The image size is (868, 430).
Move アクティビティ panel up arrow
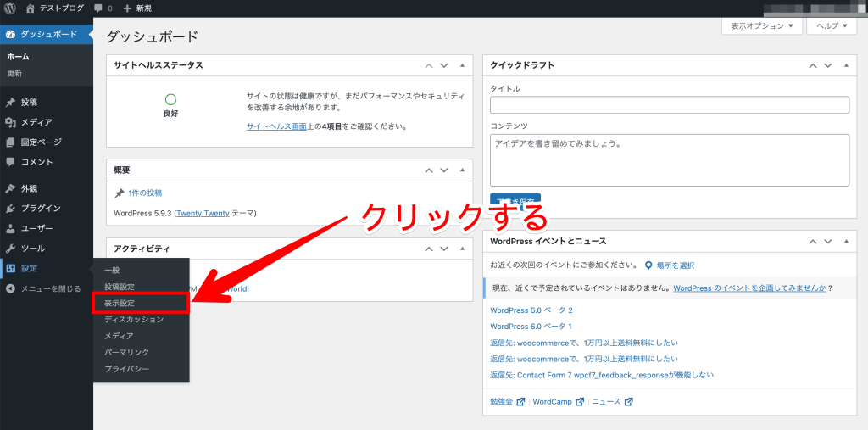coord(428,249)
